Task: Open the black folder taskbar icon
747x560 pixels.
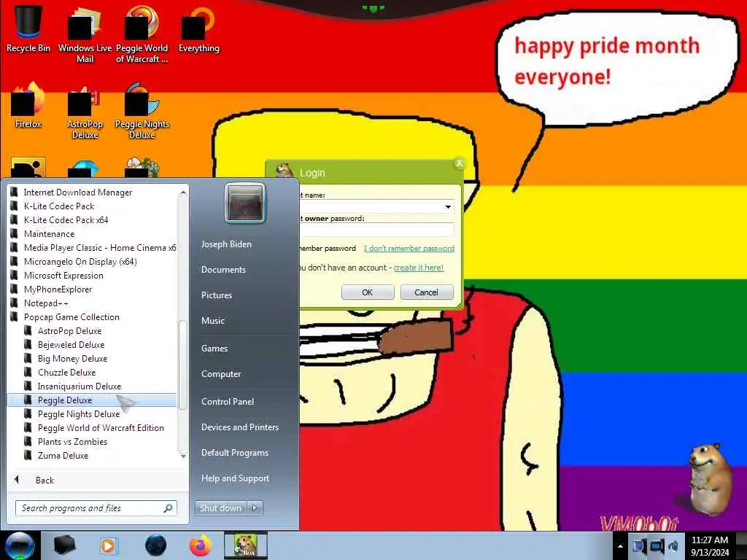Action: (64, 545)
